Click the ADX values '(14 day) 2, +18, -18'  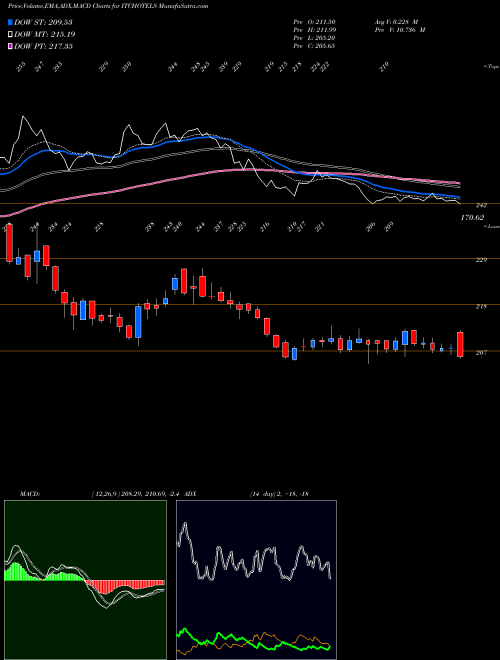coord(279,493)
